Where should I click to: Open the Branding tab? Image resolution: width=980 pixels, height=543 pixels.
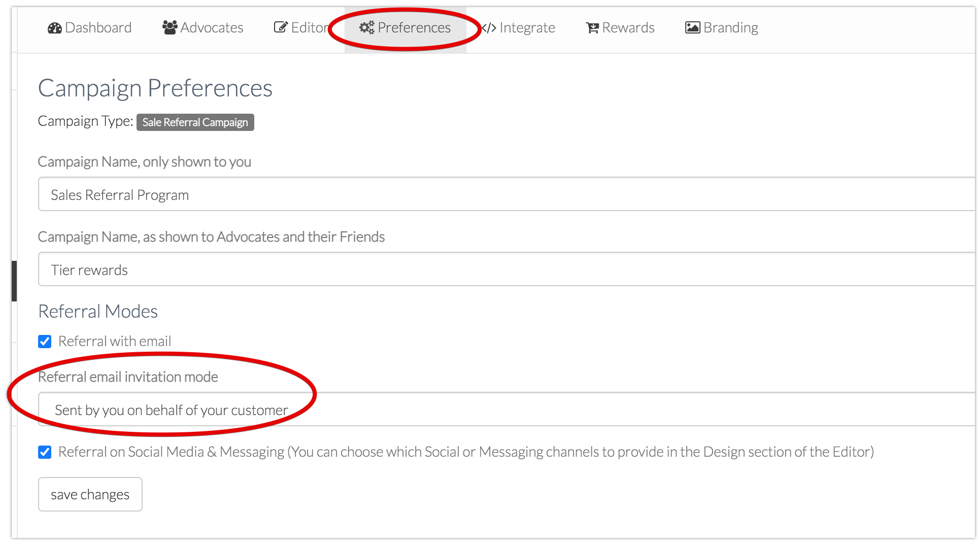pyautogui.click(x=722, y=28)
